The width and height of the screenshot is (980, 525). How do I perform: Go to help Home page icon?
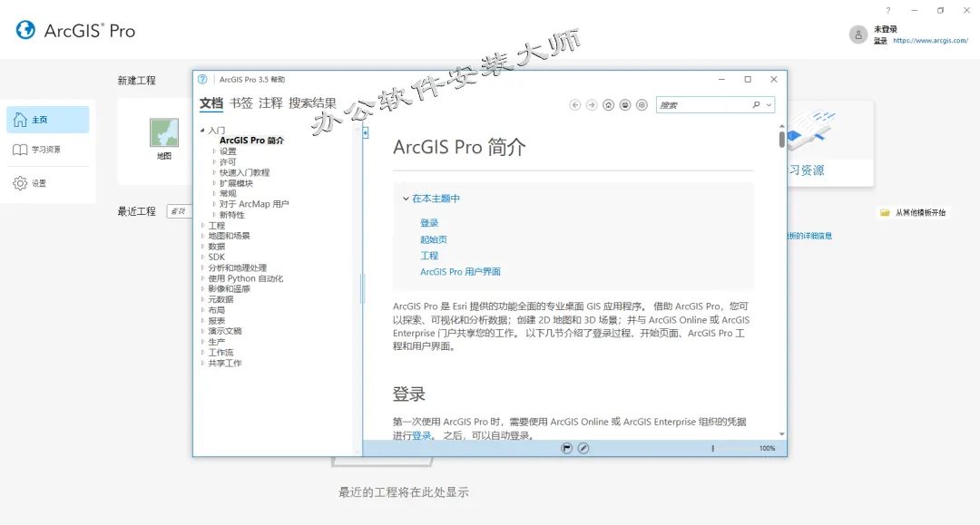(608, 105)
